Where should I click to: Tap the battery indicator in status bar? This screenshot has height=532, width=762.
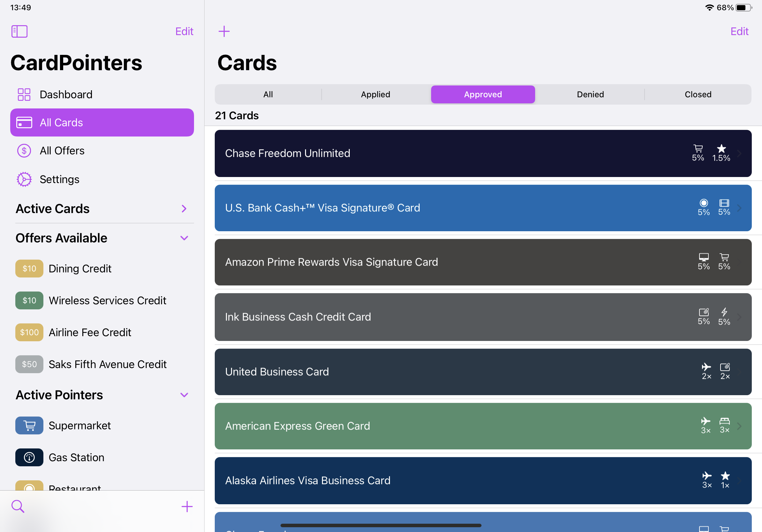(x=744, y=8)
